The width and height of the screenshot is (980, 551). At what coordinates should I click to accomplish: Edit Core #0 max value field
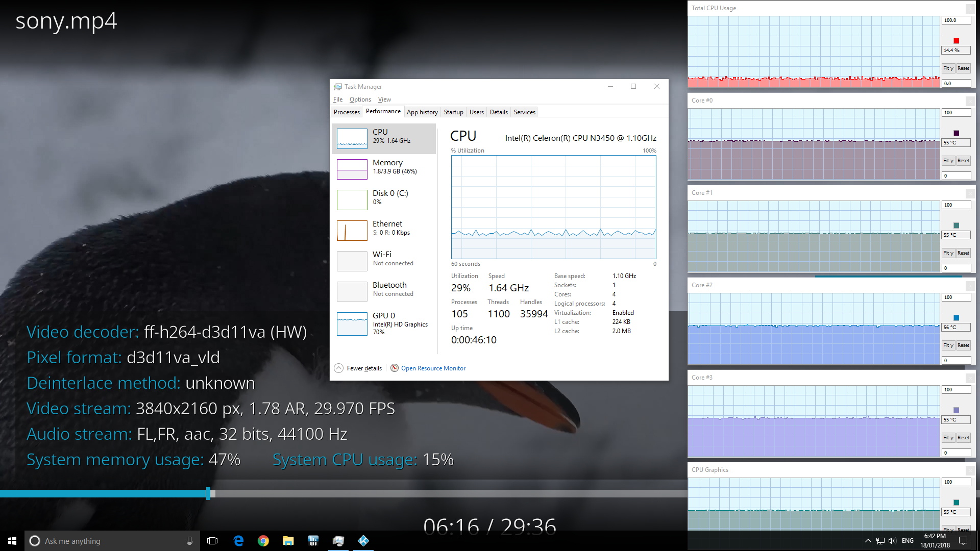click(956, 113)
